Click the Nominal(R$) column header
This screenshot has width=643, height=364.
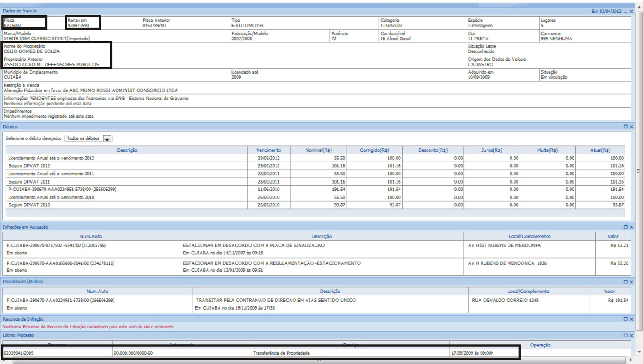(318, 150)
